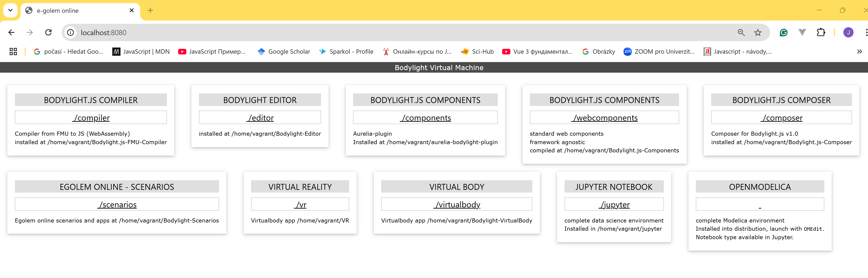Expand the tab search dropdown arrow

point(11,10)
